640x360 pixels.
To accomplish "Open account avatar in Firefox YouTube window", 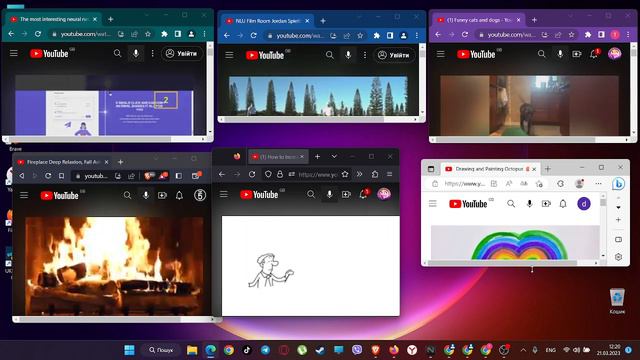I will point(384,194).
